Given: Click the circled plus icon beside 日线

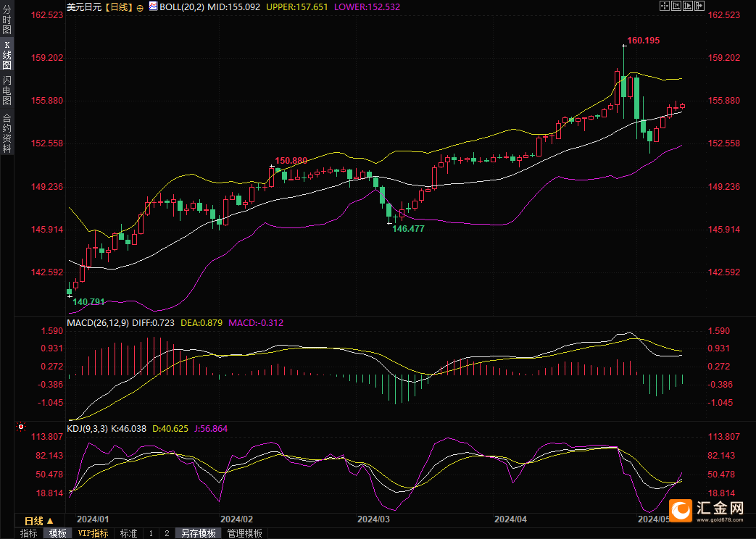Looking at the screenshot, I should pyautogui.click(x=140, y=8).
